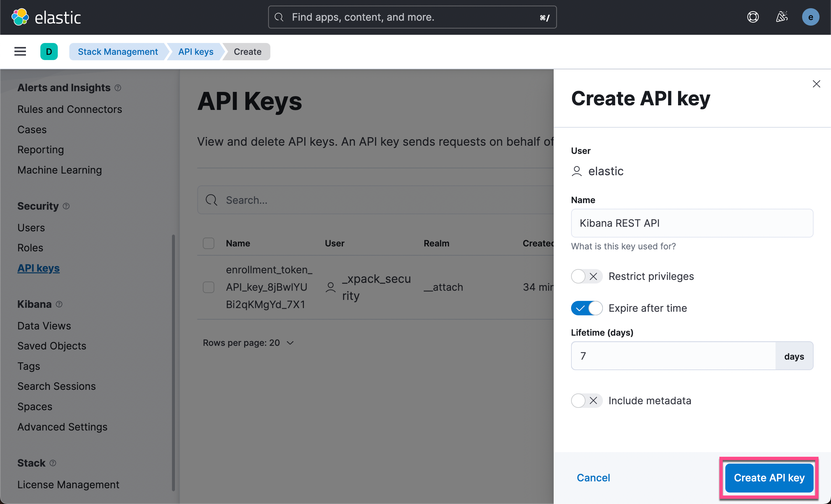This screenshot has height=504, width=831.
Task: Enable the Restrict privileges toggle
Action: 586,276
